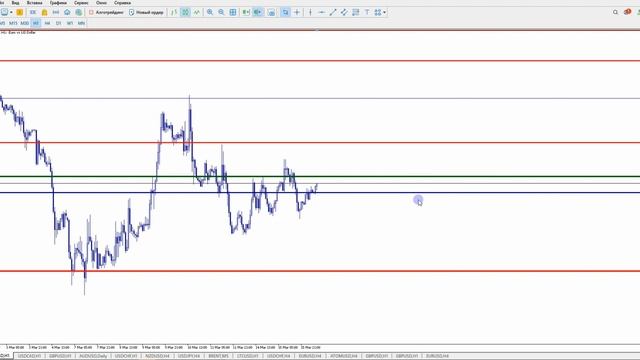The height and width of the screenshot is (360, 640).
Task: Open the Strategy Tester icon
Action: tap(78, 12)
